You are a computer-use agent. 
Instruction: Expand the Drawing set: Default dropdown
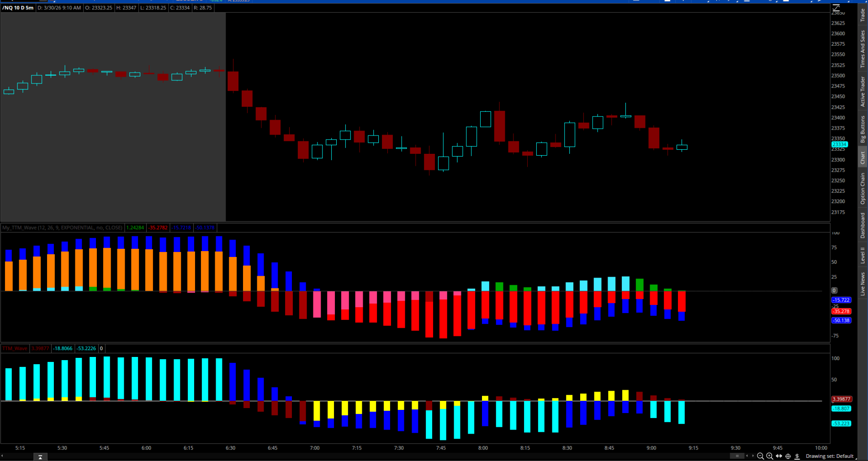(830, 456)
